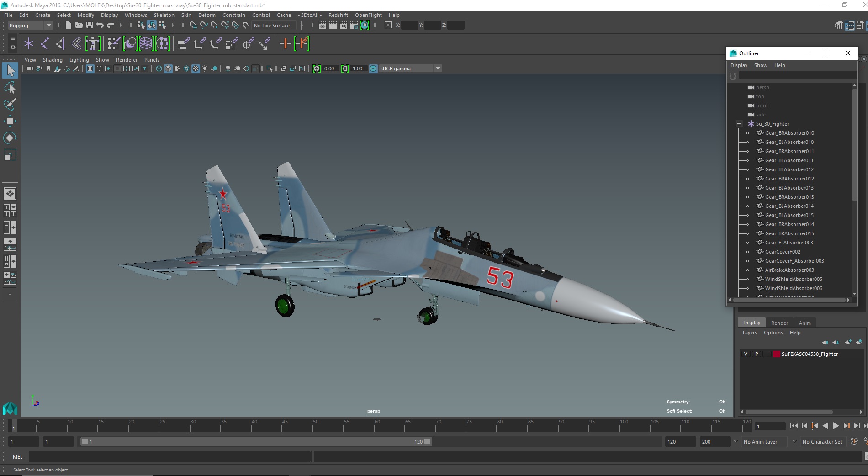The image size is (868, 476).
Task: Toggle smooth shade all in viewport
Action: click(x=168, y=69)
